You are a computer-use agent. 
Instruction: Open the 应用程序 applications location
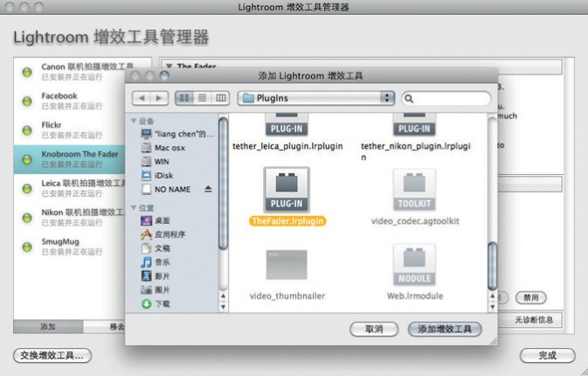coord(163,234)
